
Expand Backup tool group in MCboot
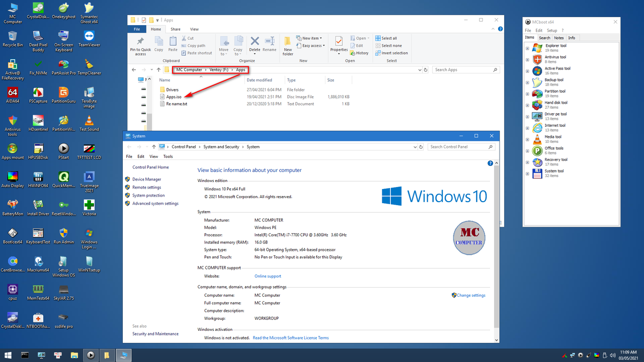527,82
